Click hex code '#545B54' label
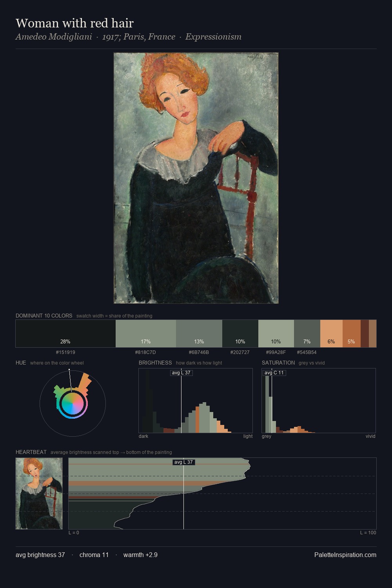This screenshot has height=588, width=392. [307, 352]
